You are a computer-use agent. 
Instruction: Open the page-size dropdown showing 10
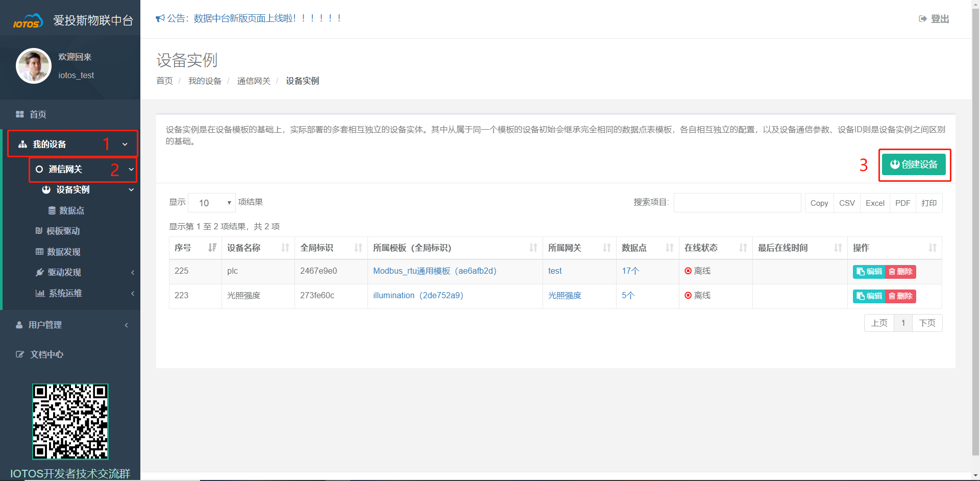tap(211, 202)
